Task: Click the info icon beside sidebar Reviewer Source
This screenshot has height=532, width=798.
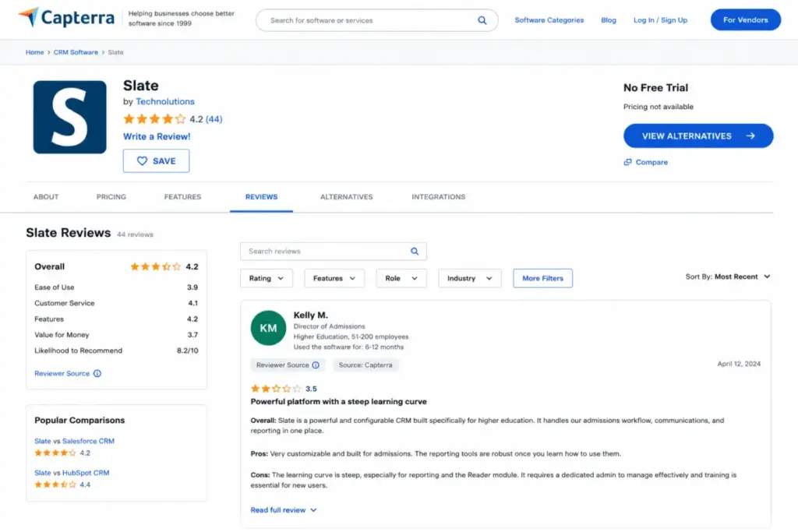Action: point(97,373)
